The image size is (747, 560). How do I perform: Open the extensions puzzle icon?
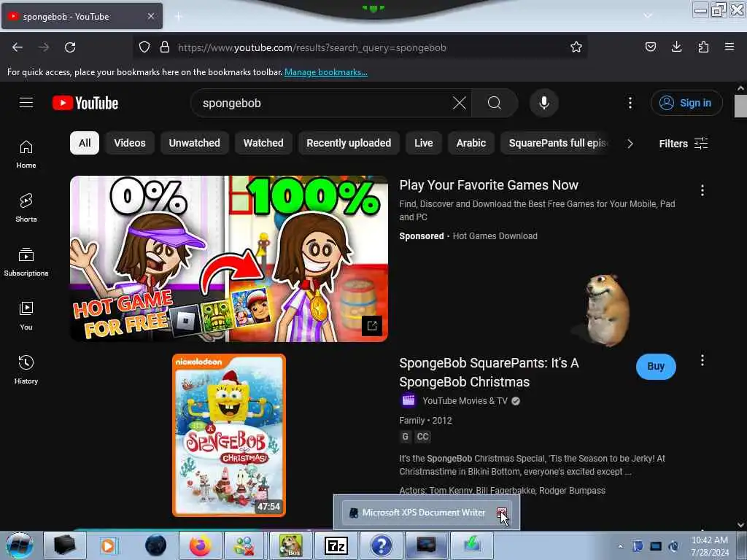pos(703,47)
